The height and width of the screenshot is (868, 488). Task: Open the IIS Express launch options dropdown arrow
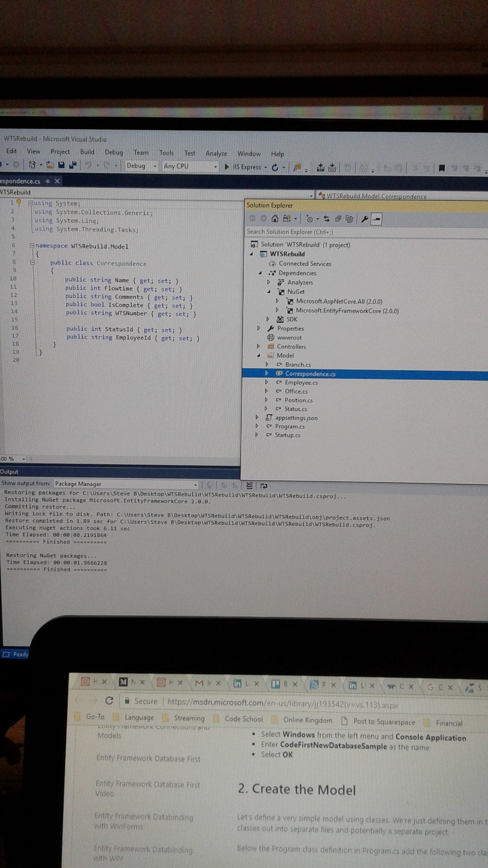(266, 167)
